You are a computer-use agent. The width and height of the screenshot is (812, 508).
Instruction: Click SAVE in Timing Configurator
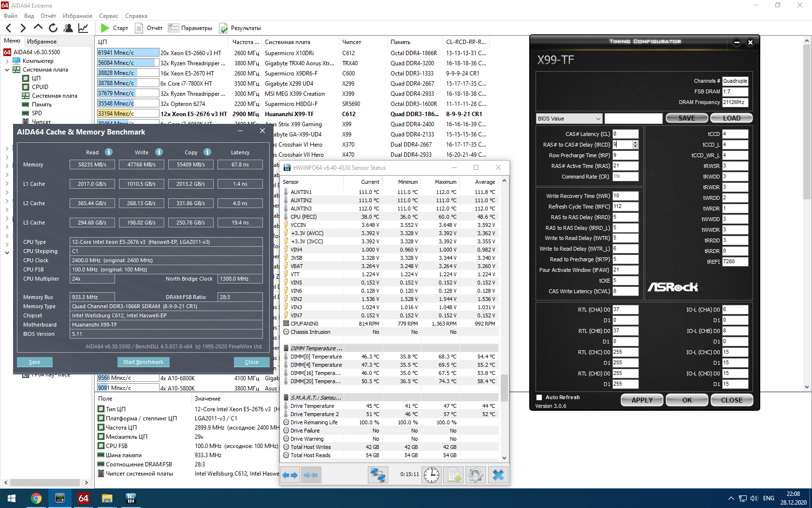(x=687, y=118)
